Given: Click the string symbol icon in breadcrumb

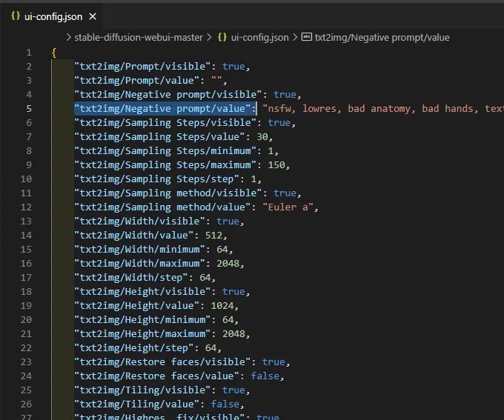Looking at the screenshot, I should click(307, 37).
